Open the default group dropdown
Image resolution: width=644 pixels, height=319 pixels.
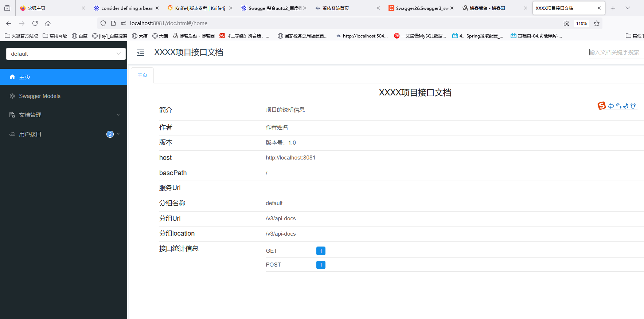click(x=66, y=54)
